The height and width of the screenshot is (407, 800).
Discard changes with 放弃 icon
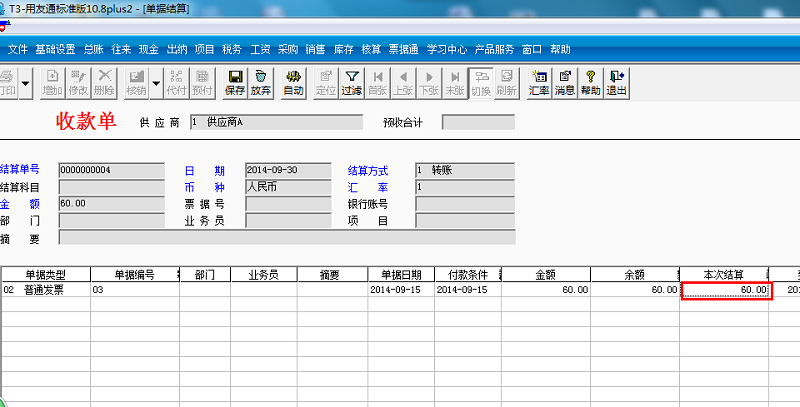pos(261,83)
